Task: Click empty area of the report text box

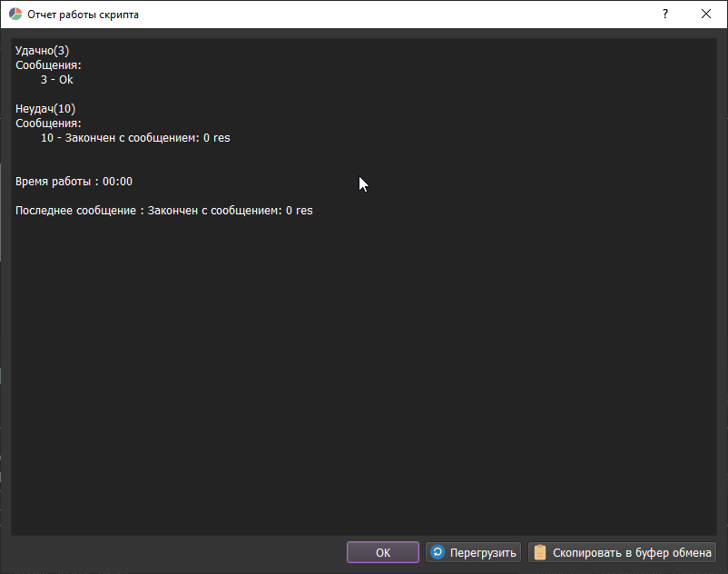Action: (x=363, y=381)
